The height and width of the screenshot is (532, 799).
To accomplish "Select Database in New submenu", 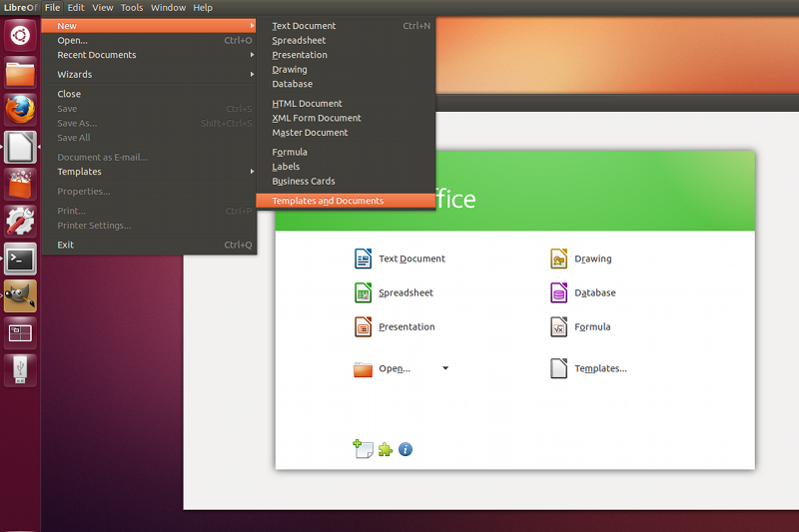I will click(346, 84).
